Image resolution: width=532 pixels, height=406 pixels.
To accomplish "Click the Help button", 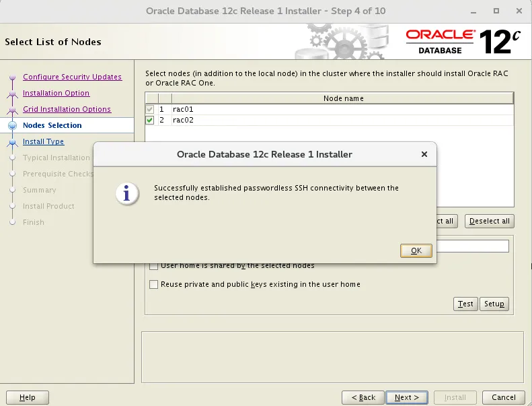I will (x=28, y=397).
